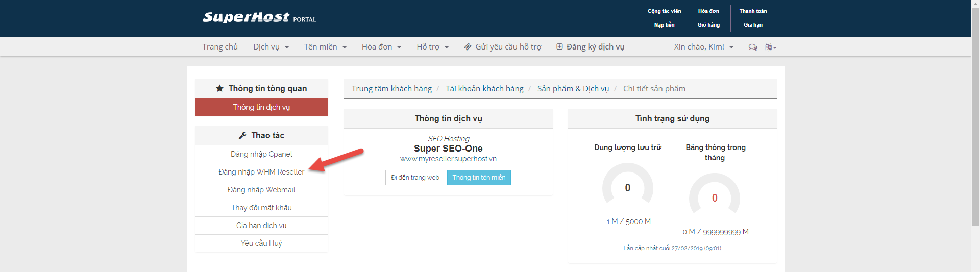
Task: Click the SuperHost Portal logo
Action: 259,18
